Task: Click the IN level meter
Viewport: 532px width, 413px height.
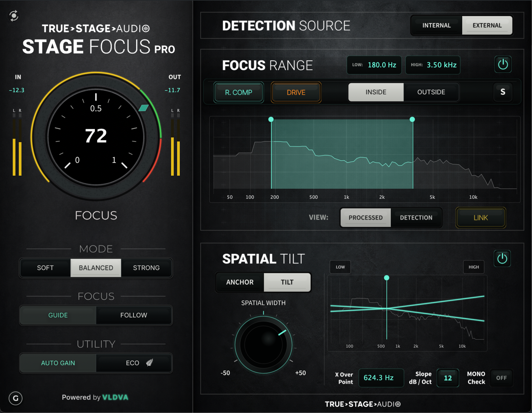Action: pyautogui.click(x=17, y=144)
